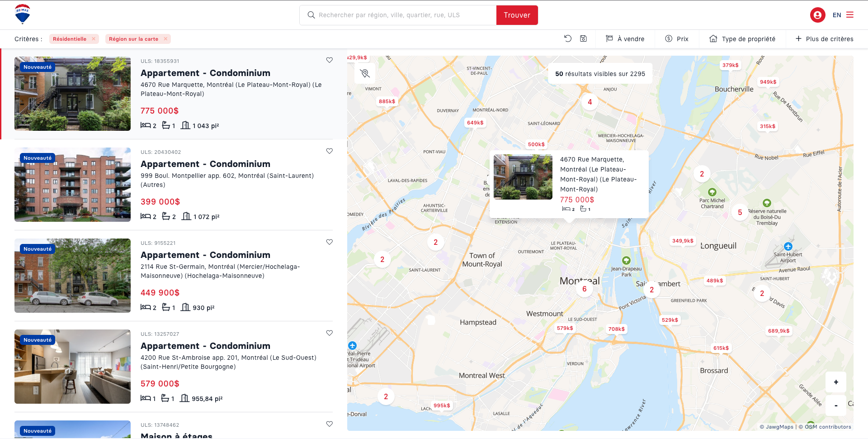
Task: Click the 995k$ map price marker
Action: point(442,406)
